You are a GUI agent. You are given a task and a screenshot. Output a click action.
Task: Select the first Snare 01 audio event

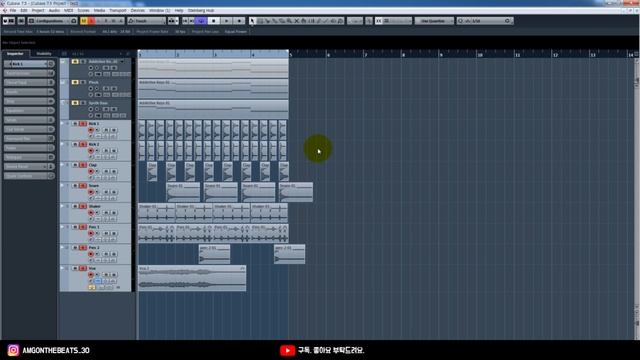click(183, 192)
